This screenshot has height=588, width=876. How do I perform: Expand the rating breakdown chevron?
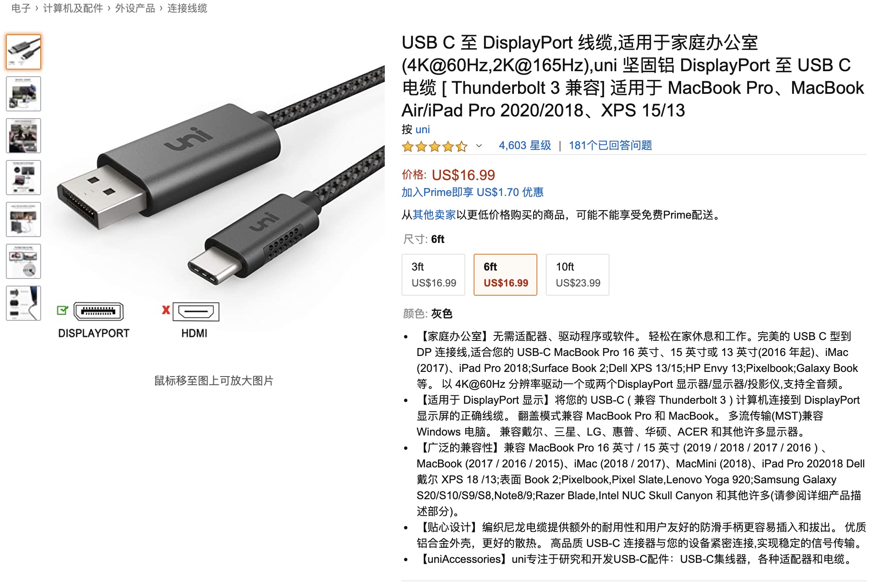[x=479, y=146]
